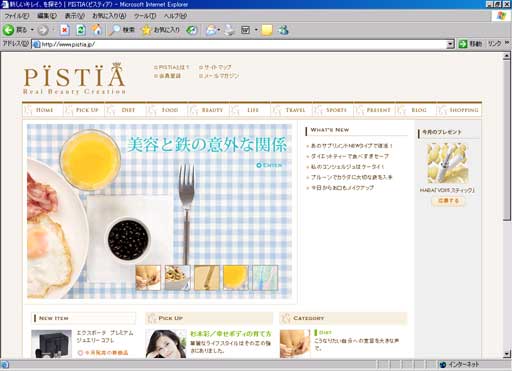This screenshot has width=512, height=371.
Task: Open the Home page icon in toolbar
Action: coord(97,30)
